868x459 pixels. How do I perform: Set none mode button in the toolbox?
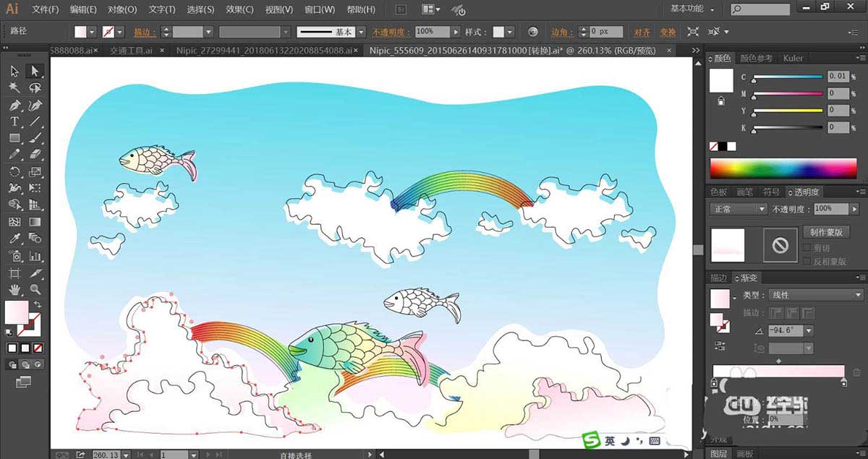pos(38,348)
